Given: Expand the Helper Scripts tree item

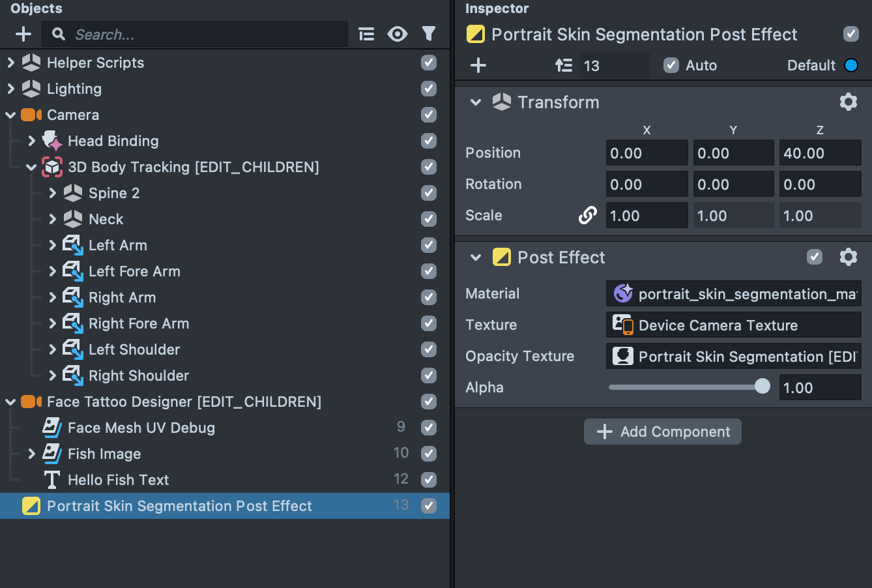Looking at the screenshot, I should (10, 63).
